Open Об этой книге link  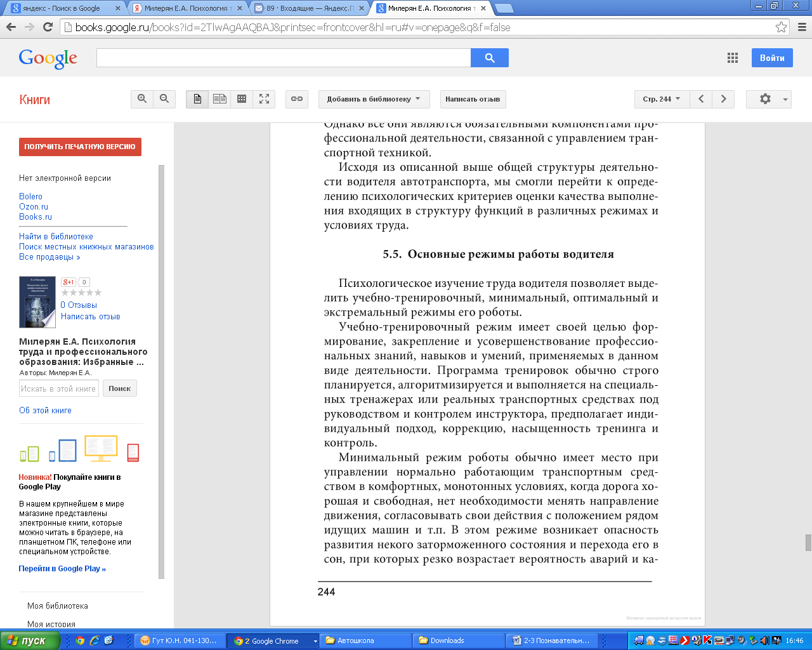pyautogui.click(x=45, y=410)
